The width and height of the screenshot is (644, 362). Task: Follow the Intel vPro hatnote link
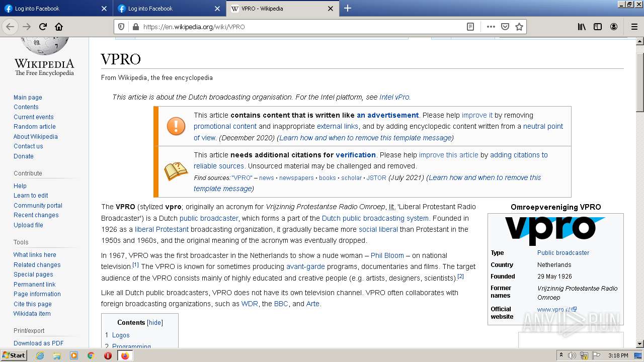(394, 97)
